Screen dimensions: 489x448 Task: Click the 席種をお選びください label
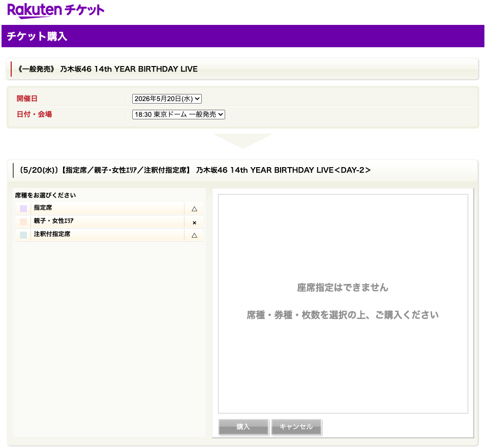pos(46,196)
